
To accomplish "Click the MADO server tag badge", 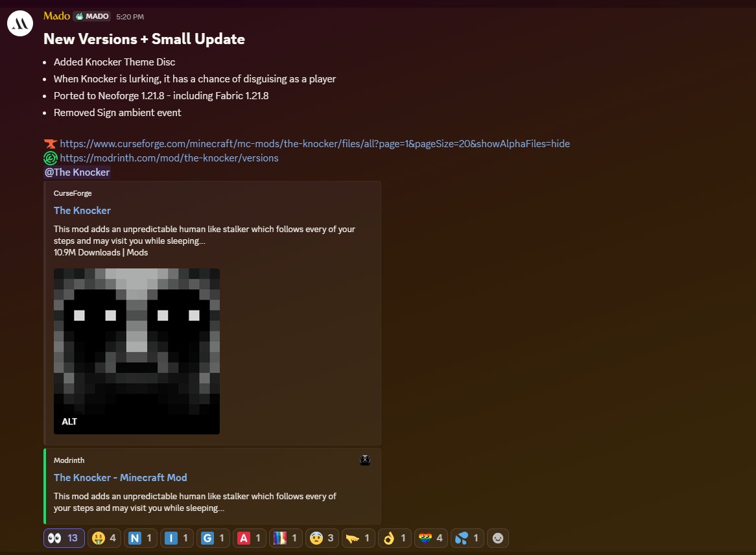I will click(91, 16).
